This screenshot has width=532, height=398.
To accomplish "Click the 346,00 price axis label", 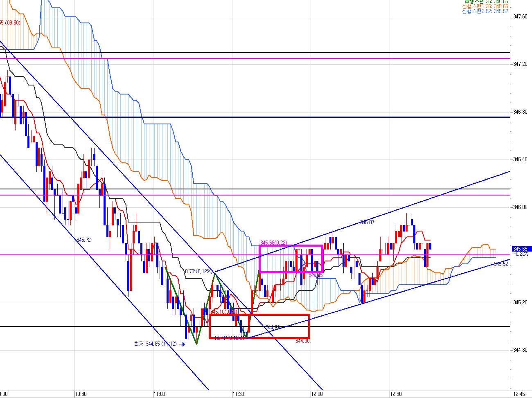I will point(521,207).
